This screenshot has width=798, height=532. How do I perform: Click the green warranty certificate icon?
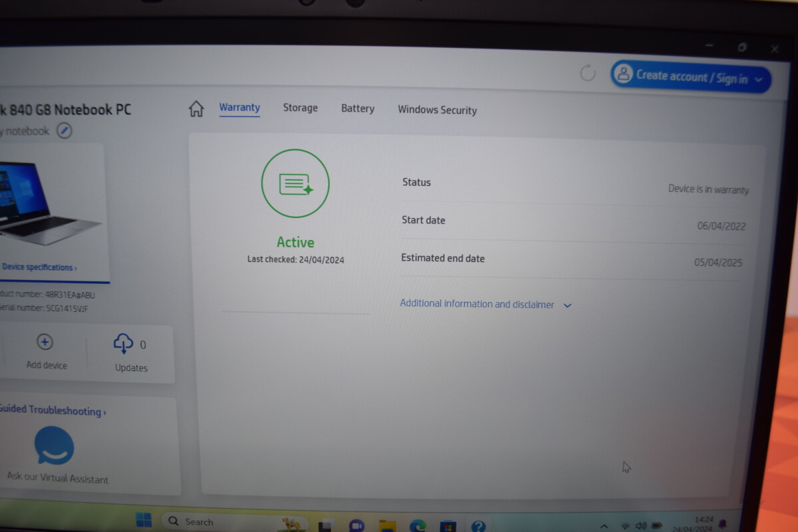tap(295, 184)
